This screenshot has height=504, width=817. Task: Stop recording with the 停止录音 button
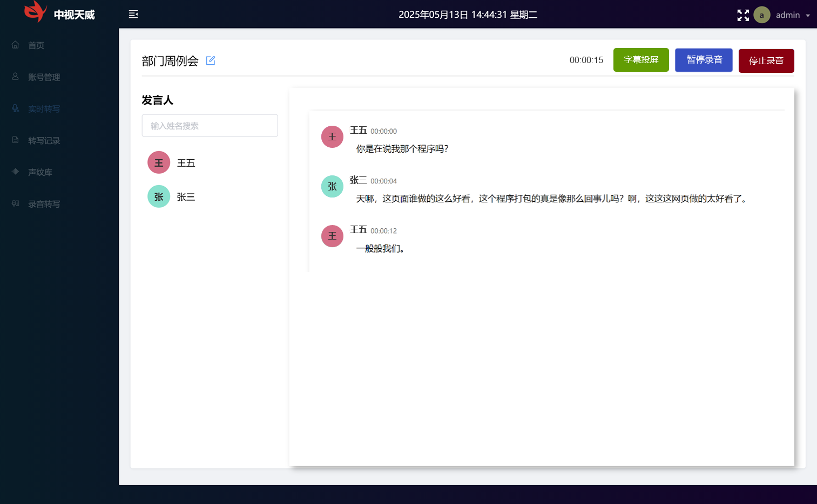[766, 60]
